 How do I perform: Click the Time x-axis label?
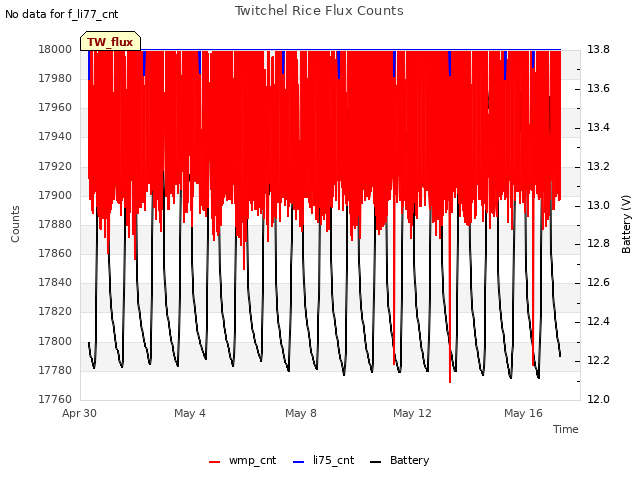click(566, 429)
